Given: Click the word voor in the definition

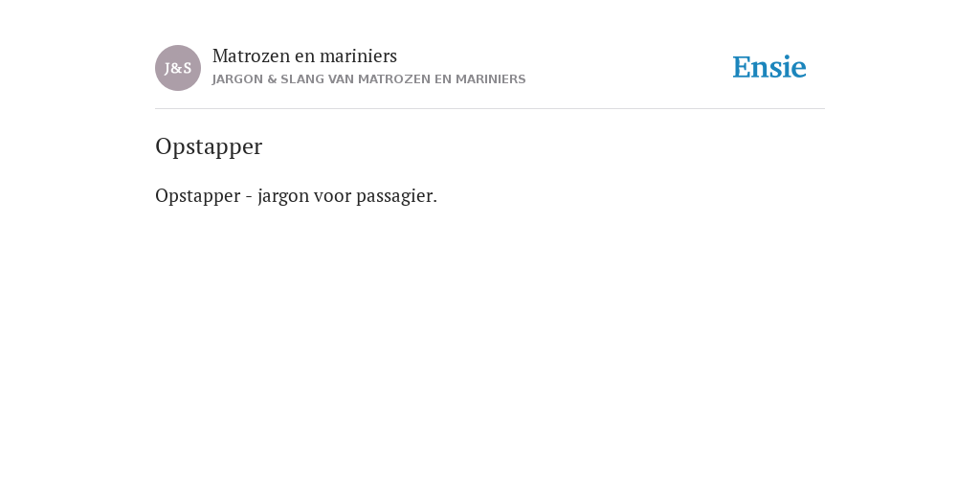Looking at the screenshot, I should (x=332, y=196).
